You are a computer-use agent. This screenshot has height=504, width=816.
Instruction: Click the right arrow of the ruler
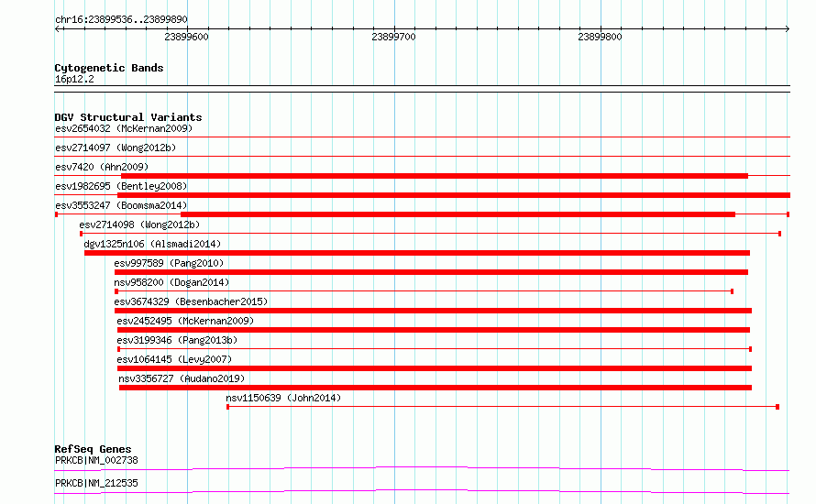[788, 28]
